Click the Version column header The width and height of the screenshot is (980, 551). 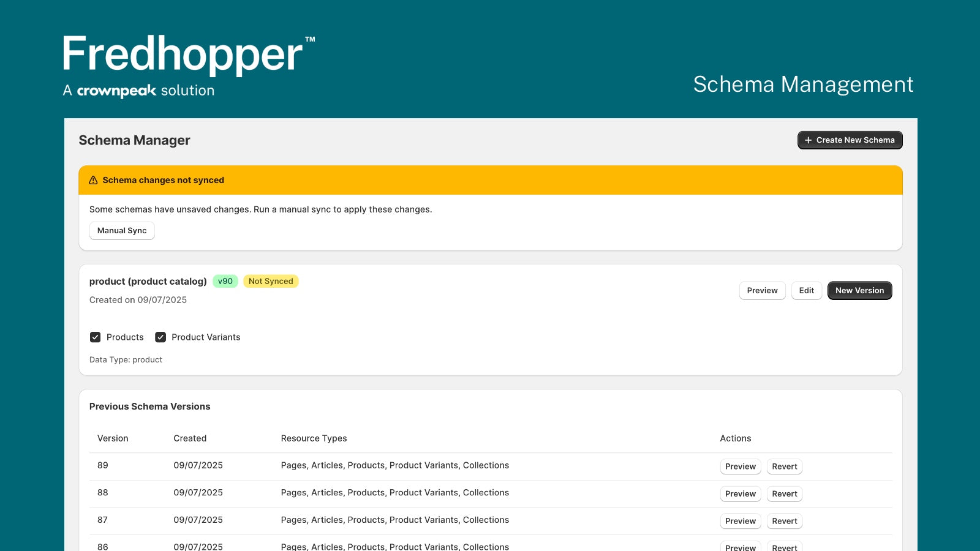113,438
